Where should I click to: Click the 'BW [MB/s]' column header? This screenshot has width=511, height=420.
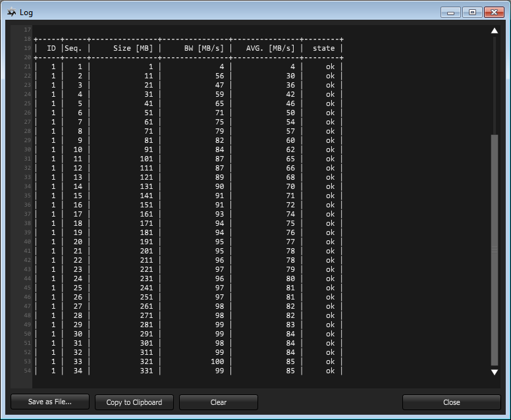click(x=204, y=48)
